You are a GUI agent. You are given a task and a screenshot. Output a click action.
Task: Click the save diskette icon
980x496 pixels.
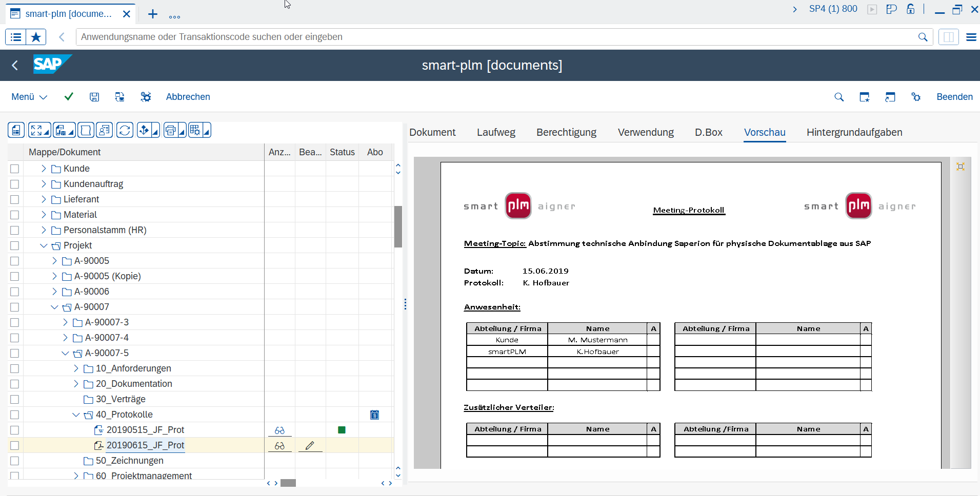pos(94,97)
